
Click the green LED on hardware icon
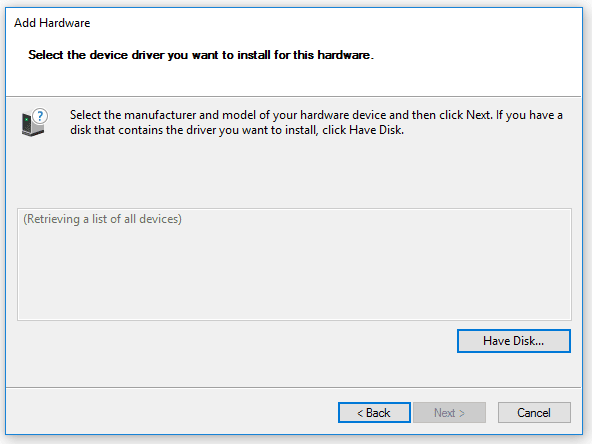26,119
